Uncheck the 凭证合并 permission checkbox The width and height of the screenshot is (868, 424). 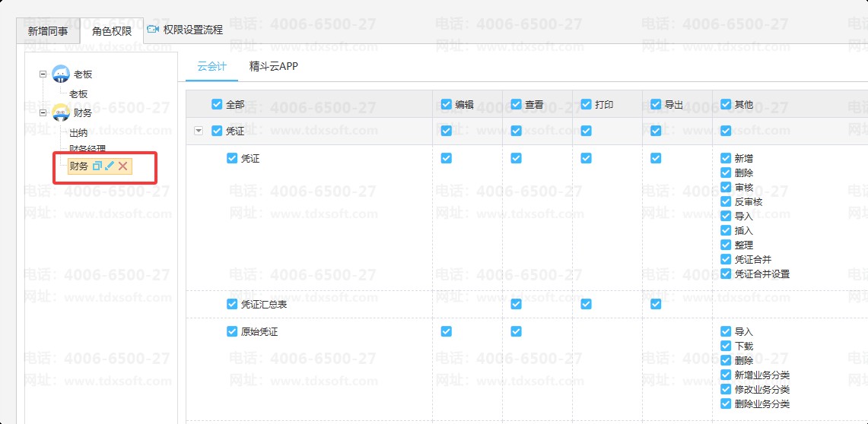point(726,259)
